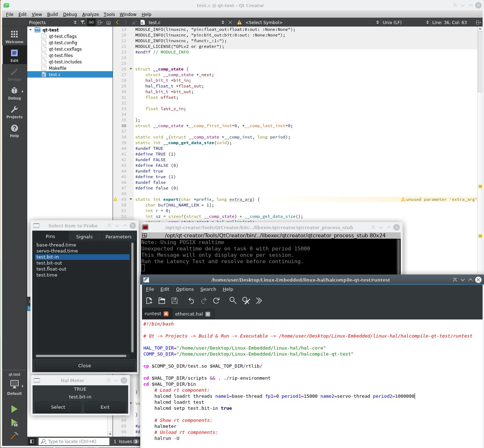Run the project with the green play button
Screen dimensions: 484x448
coord(14,409)
